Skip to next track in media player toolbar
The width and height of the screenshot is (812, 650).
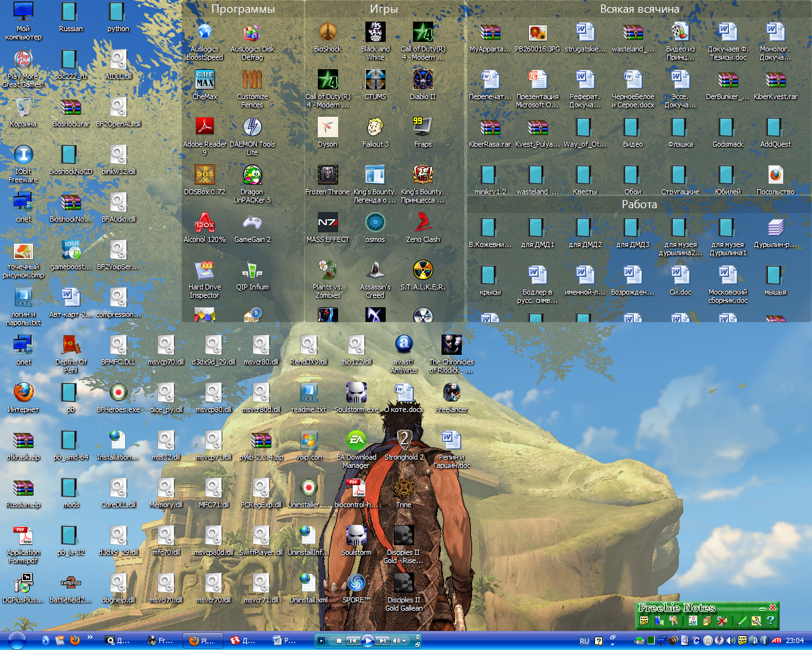382,641
